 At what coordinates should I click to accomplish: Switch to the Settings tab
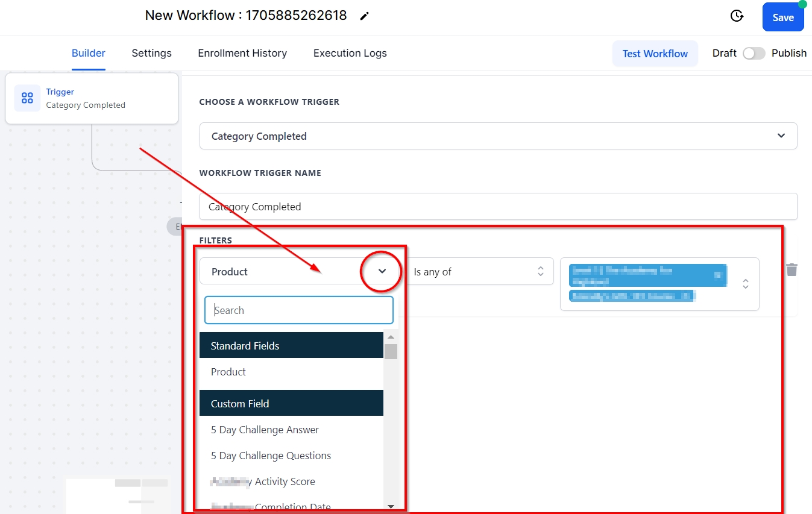coord(151,53)
